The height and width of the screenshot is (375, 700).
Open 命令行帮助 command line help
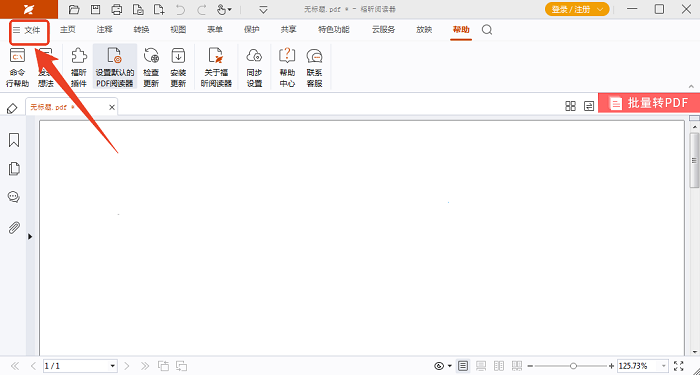(17, 67)
